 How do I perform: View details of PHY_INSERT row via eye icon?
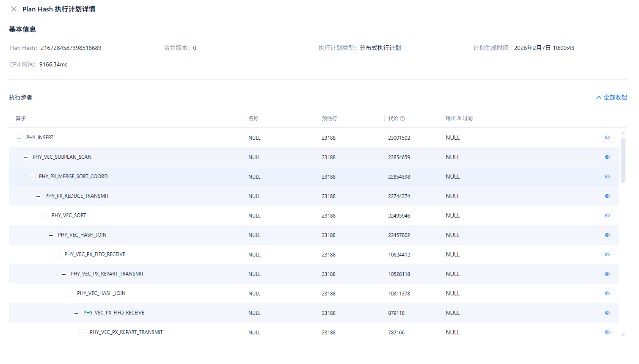click(607, 138)
